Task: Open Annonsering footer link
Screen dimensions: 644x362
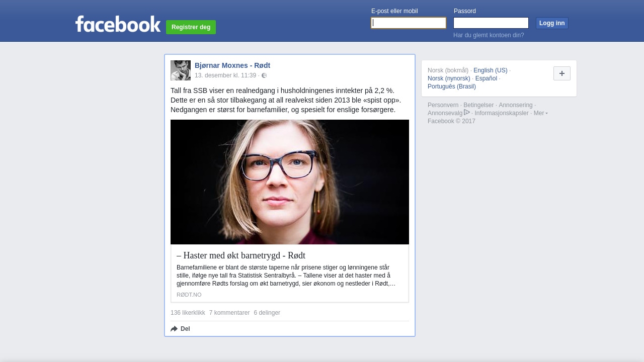Action: tap(516, 105)
